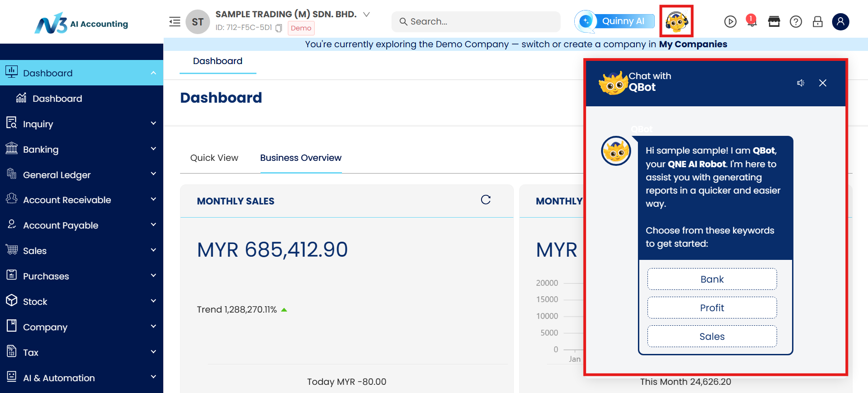
Task: Click the General Ledger icon
Action: [11, 174]
